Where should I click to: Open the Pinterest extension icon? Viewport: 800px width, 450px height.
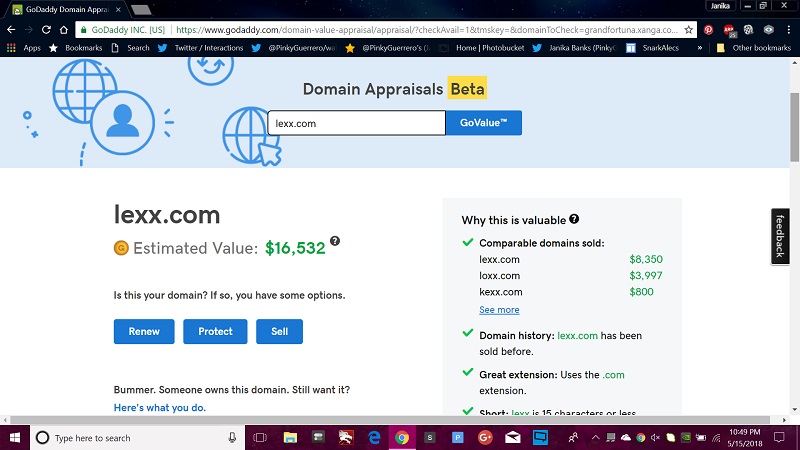pos(708,30)
